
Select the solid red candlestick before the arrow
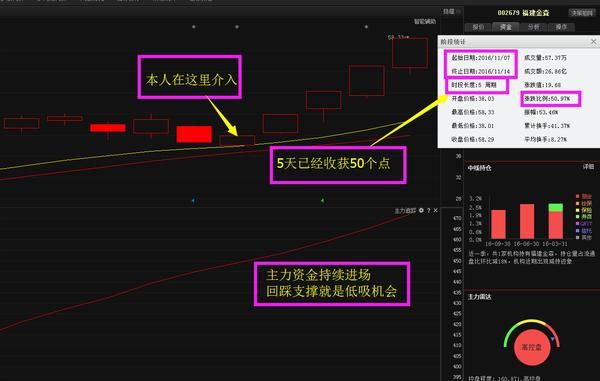(x=194, y=134)
